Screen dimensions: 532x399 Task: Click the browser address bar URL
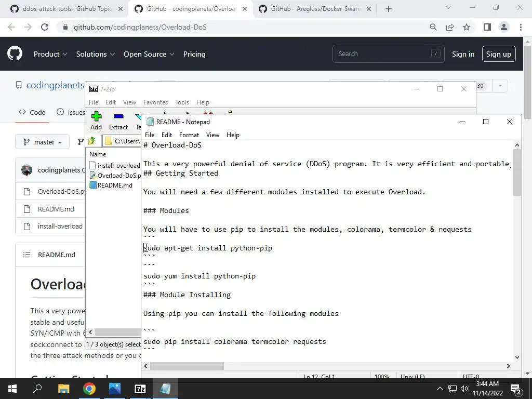click(x=140, y=27)
